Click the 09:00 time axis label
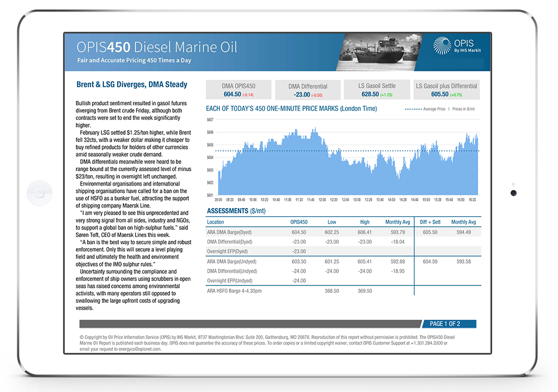Viewport: 558px width, 392px height. click(219, 200)
